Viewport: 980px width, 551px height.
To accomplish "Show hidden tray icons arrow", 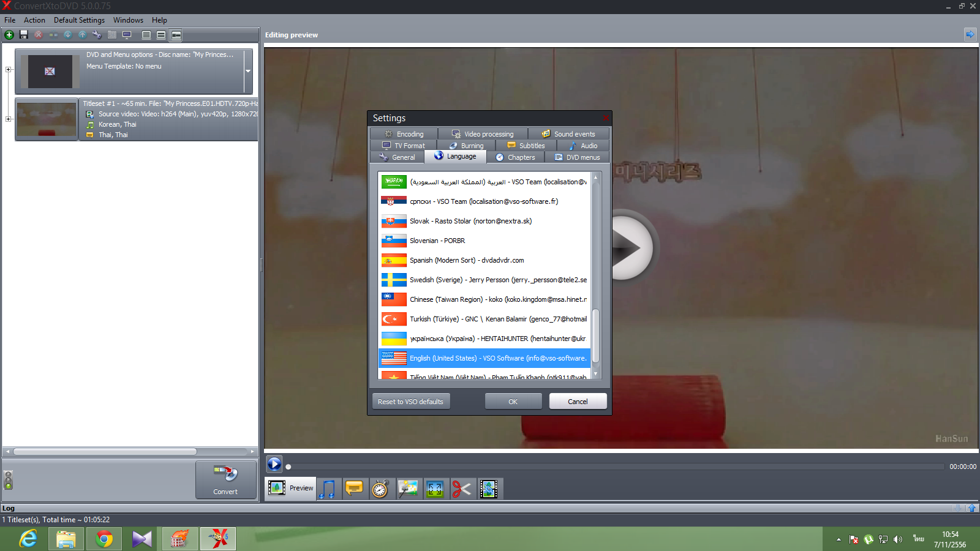I will pos(839,539).
